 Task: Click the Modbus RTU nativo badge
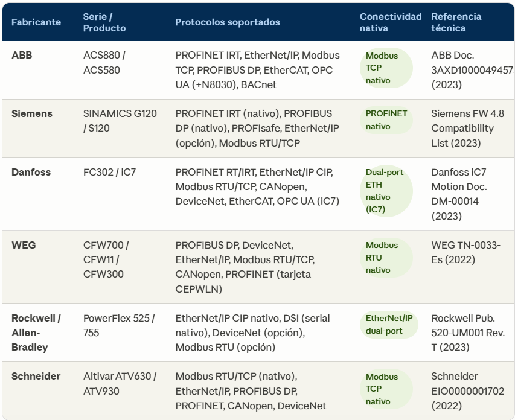point(386,258)
